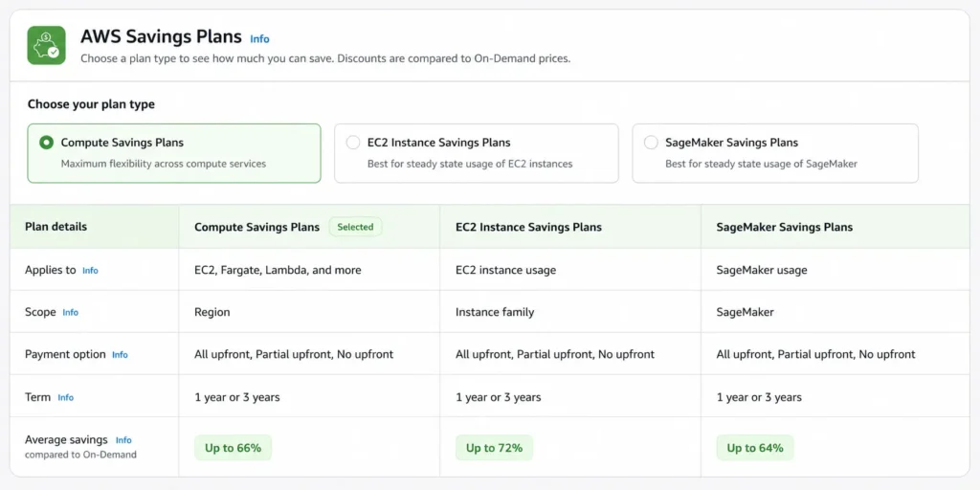The image size is (980, 490).
Task: Click the green Selected badge
Action: [355, 227]
